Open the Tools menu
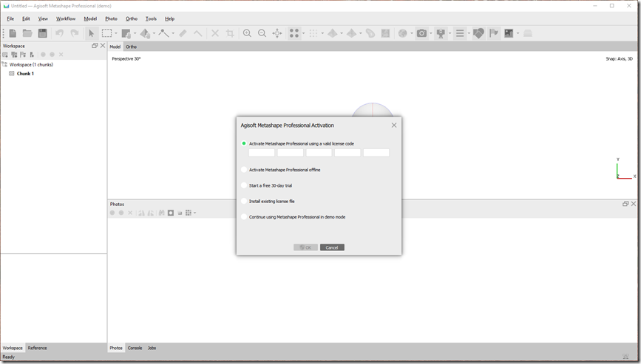The height and width of the screenshot is (364, 641). [151, 18]
